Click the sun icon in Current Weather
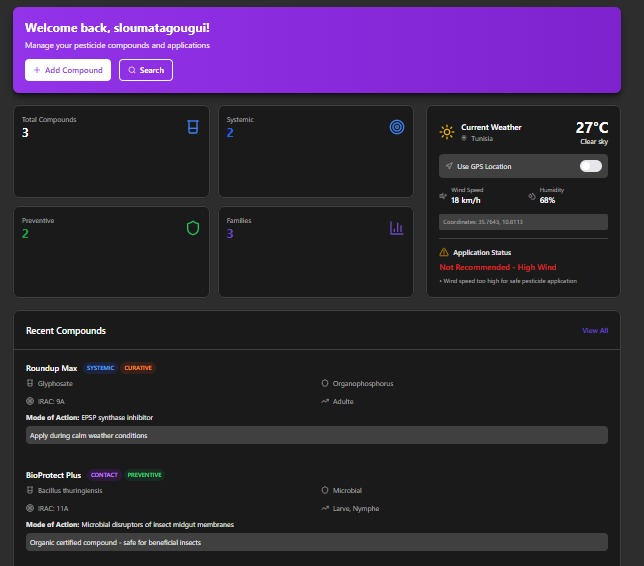 pyautogui.click(x=447, y=132)
